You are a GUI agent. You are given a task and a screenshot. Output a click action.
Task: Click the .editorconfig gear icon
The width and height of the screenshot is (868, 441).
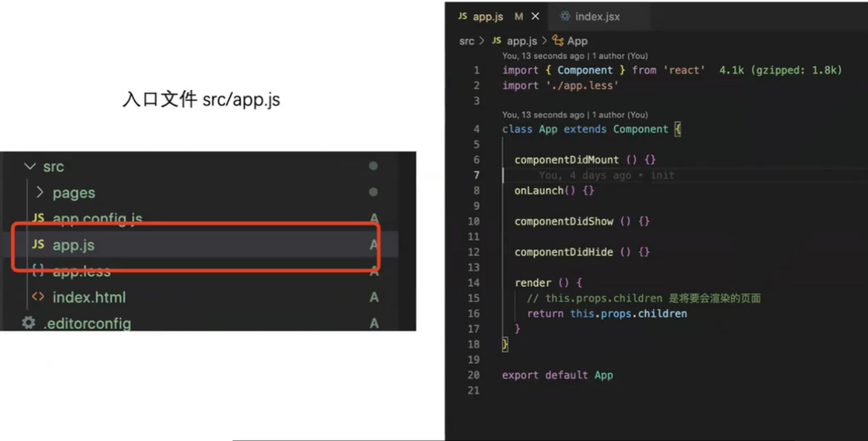(x=29, y=323)
